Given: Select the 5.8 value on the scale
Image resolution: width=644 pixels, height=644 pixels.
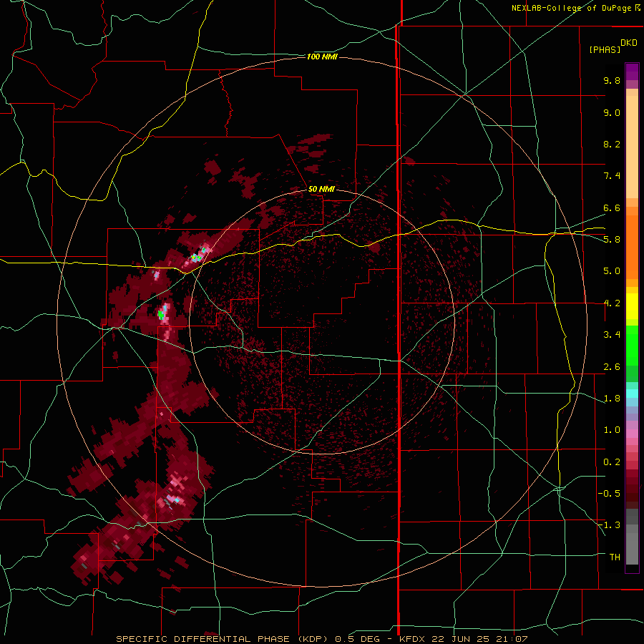Looking at the screenshot, I should pyautogui.click(x=612, y=239).
